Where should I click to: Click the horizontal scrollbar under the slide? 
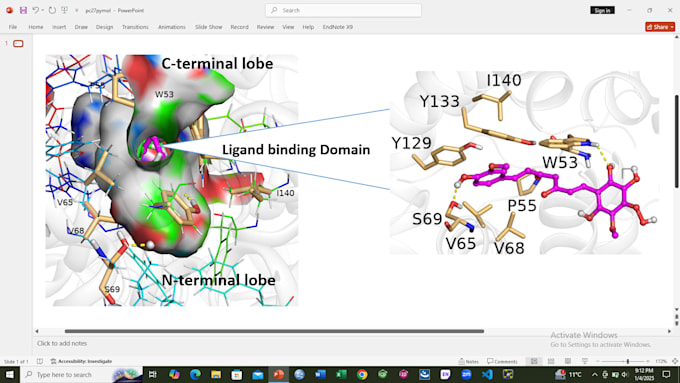tap(274, 331)
